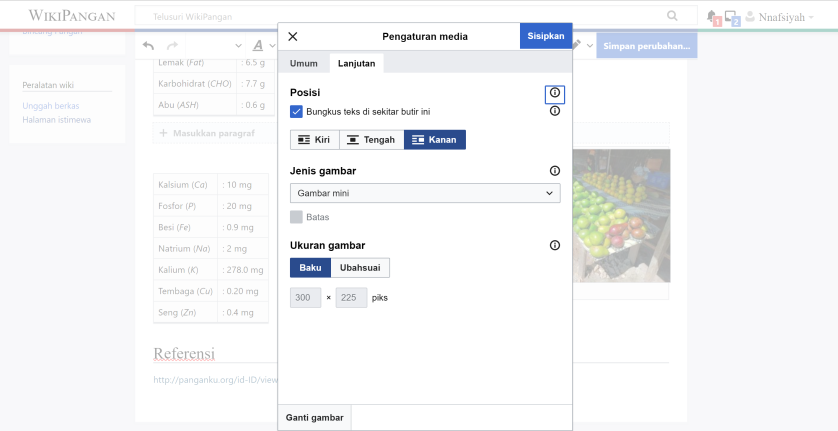Click the Telusuri WikiPangan search field
The height and width of the screenshot is (431, 838).
click(x=400, y=16)
